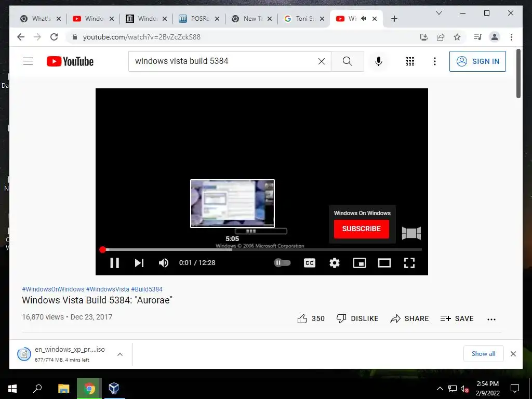The height and width of the screenshot is (399, 532).
Task: Click the video preview thumbnail at 5:05
Action: [232, 204]
